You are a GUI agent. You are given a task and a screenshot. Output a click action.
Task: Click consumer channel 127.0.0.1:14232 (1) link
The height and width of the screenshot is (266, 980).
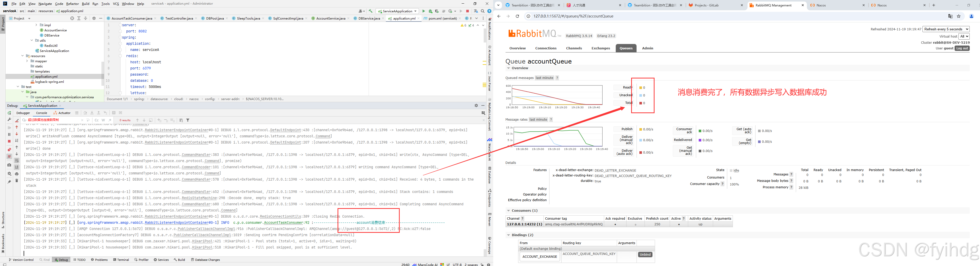click(x=524, y=225)
